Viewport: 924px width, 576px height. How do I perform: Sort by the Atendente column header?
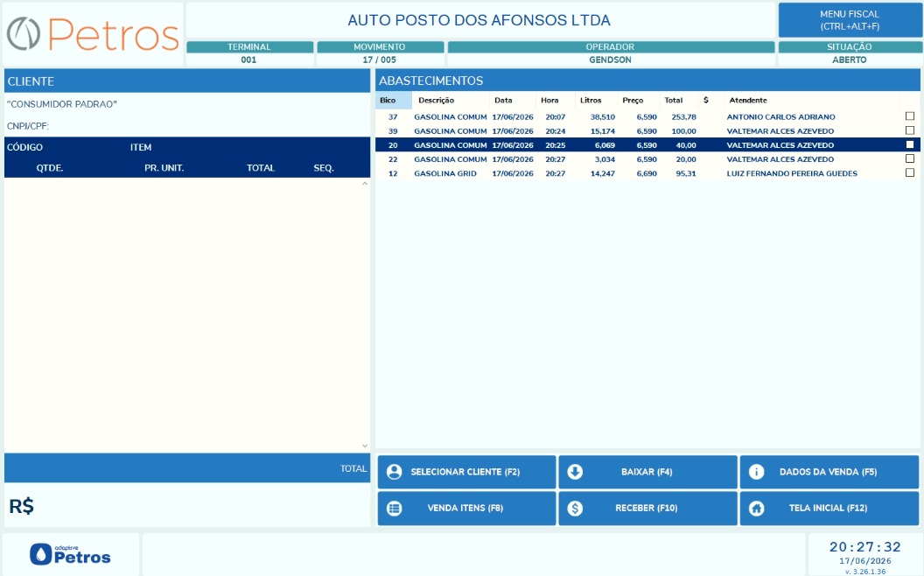(x=812, y=100)
